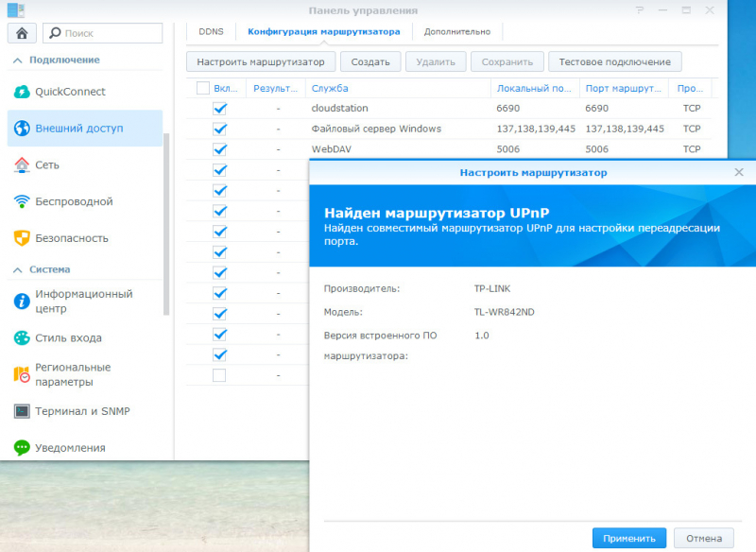The image size is (756, 552).
Task: Uncheck the cloudstation rule checkbox
Action: [x=219, y=109]
